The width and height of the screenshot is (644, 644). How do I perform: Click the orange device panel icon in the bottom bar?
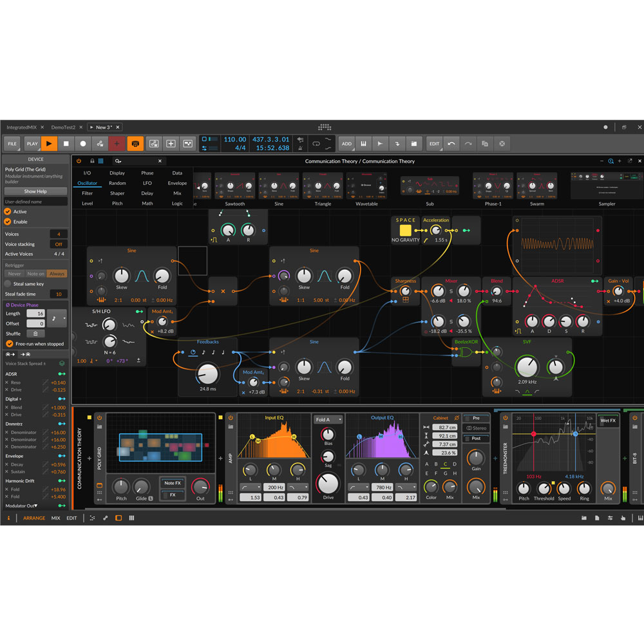[x=118, y=518]
